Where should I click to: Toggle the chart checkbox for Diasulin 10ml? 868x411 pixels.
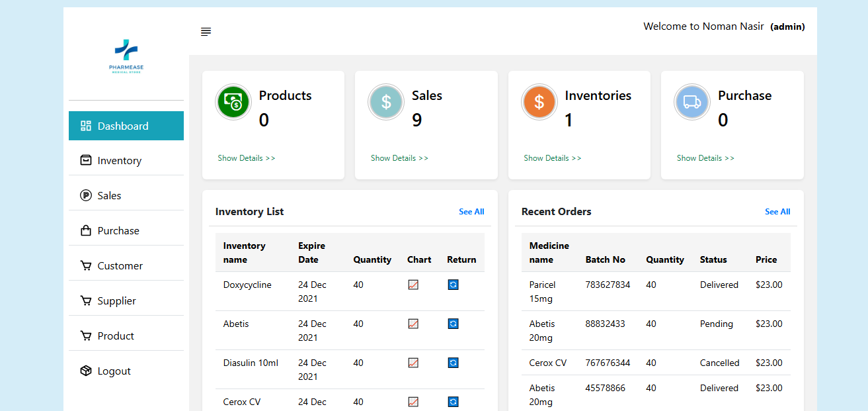413,363
